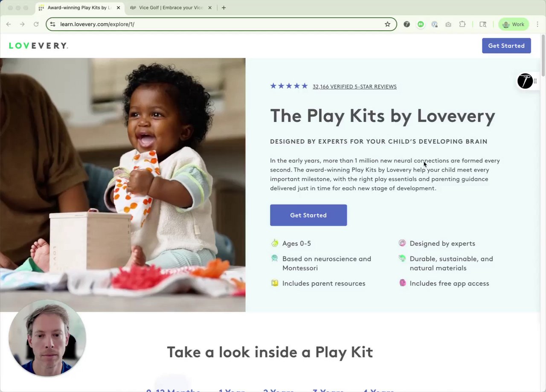546x392 pixels.
Task: Click Get Started in the page header
Action: coord(506,46)
